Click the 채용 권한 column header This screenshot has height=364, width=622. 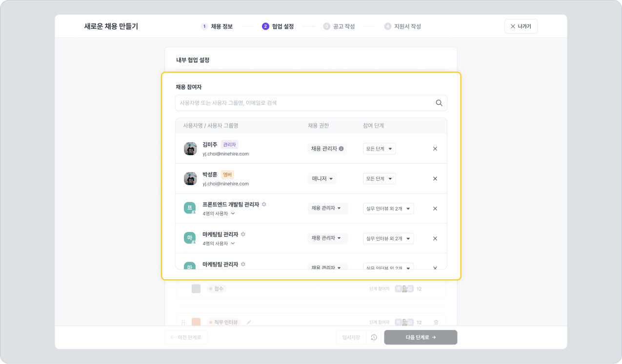point(318,126)
